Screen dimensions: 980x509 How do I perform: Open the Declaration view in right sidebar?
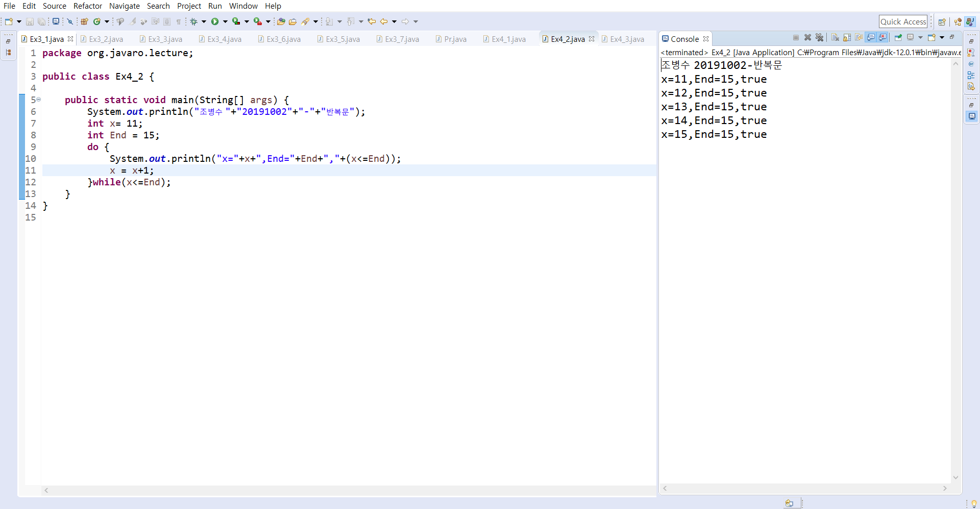(971, 86)
